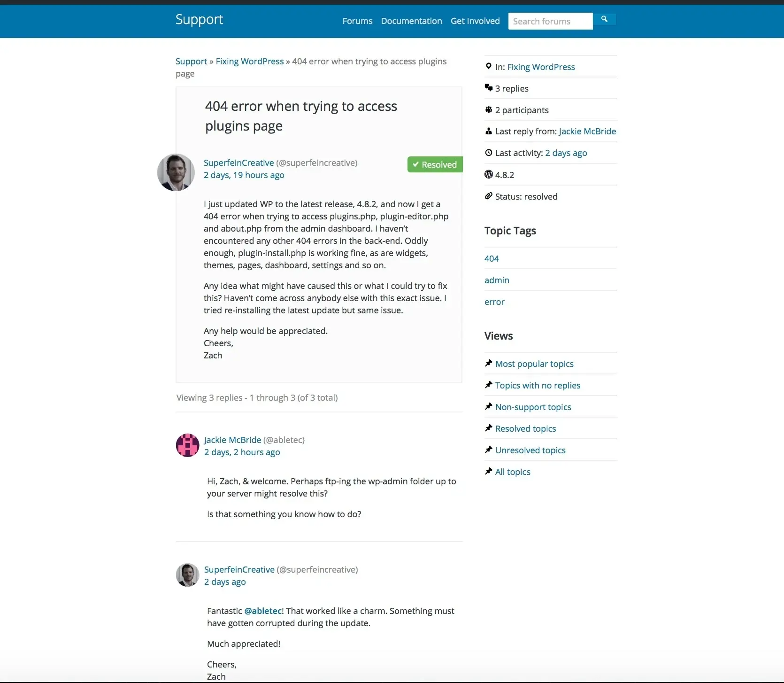
Task: Click the replies speech bubble icon
Action: coord(489,88)
